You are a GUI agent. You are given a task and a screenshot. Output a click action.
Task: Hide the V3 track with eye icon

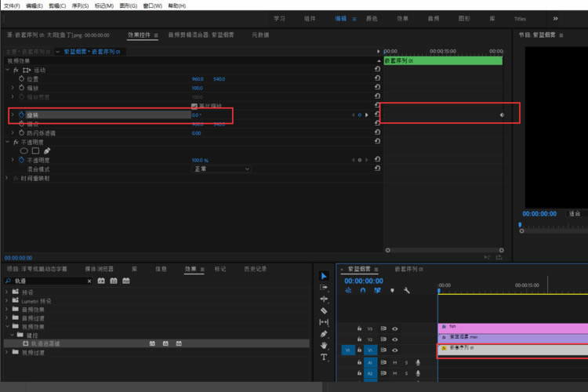(395, 328)
